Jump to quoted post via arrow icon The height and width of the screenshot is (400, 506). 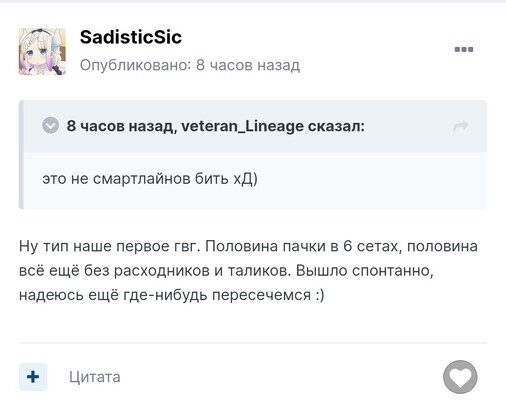click(x=461, y=126)
